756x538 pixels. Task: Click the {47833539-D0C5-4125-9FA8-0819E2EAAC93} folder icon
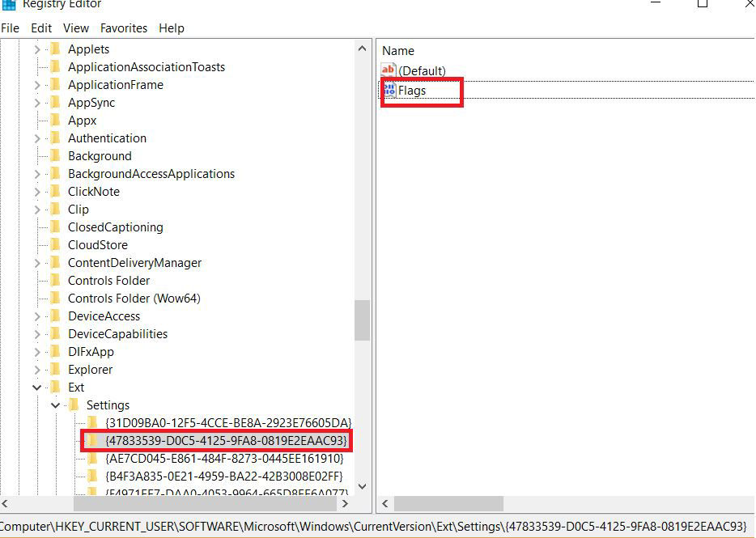tap(92, 441)
